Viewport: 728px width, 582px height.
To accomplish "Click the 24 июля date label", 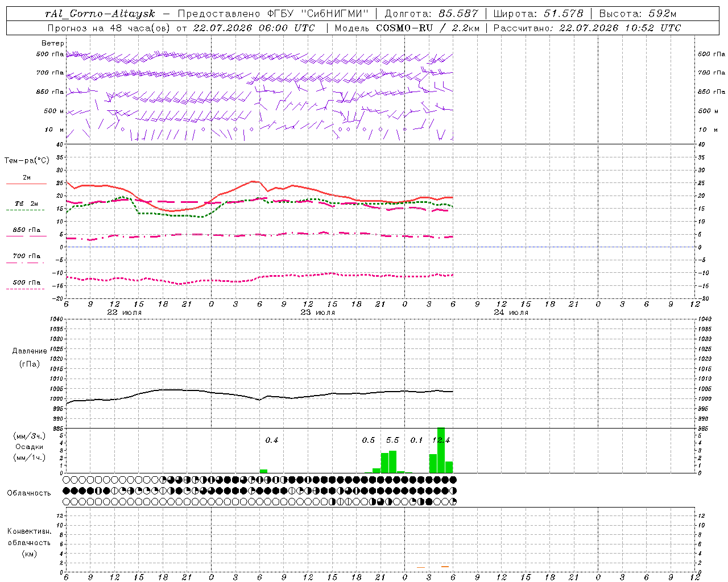I will point(511,313).
